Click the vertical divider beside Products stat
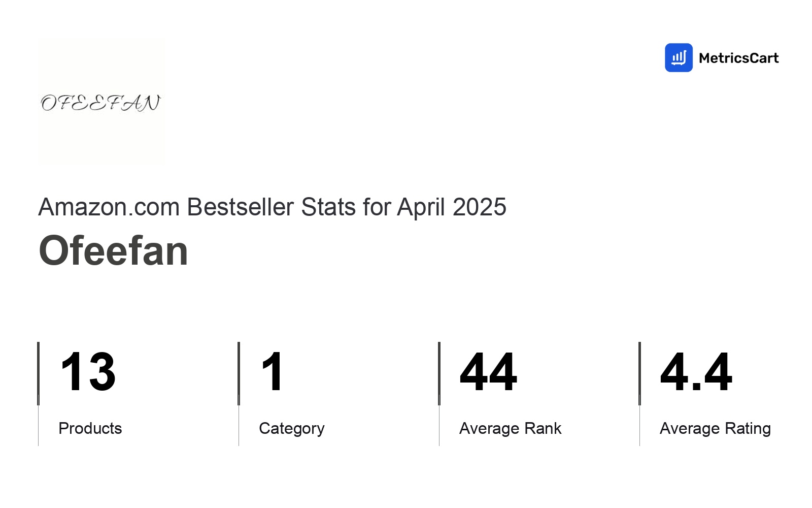 pyautogui.click(x=38, y=394)
